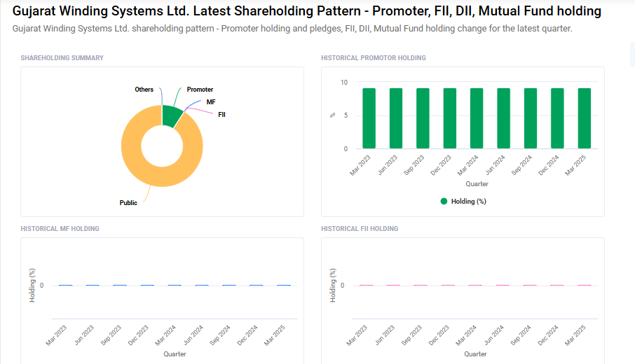Click the Mar 2024 promoter holding bar
The image size is (635, 364).
[477, 118]
